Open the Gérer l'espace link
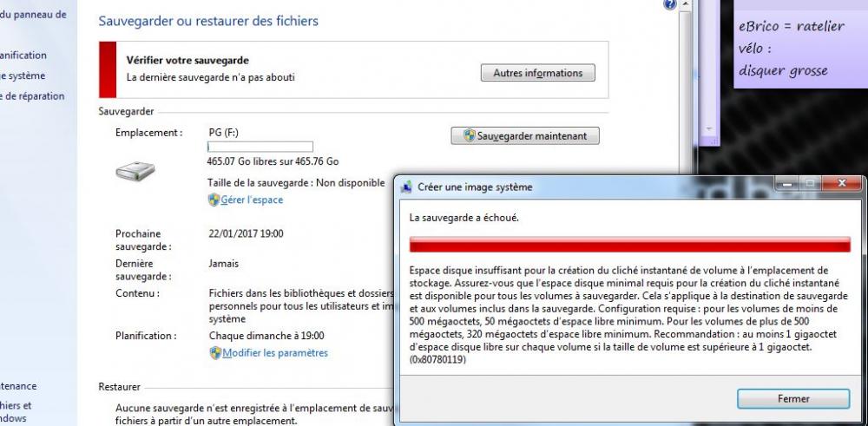 click(252, 200)
